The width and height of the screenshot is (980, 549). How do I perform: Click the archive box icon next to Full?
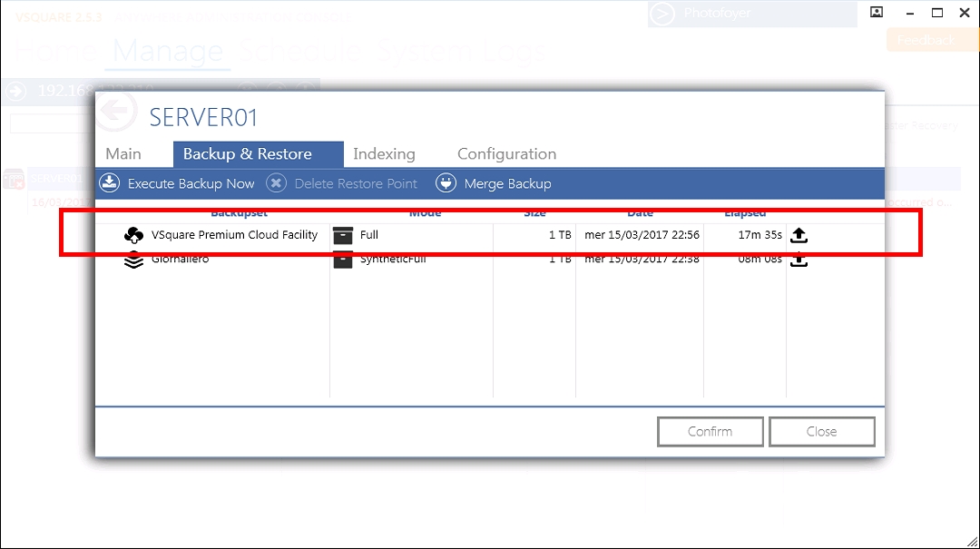[x=342, y=235]
